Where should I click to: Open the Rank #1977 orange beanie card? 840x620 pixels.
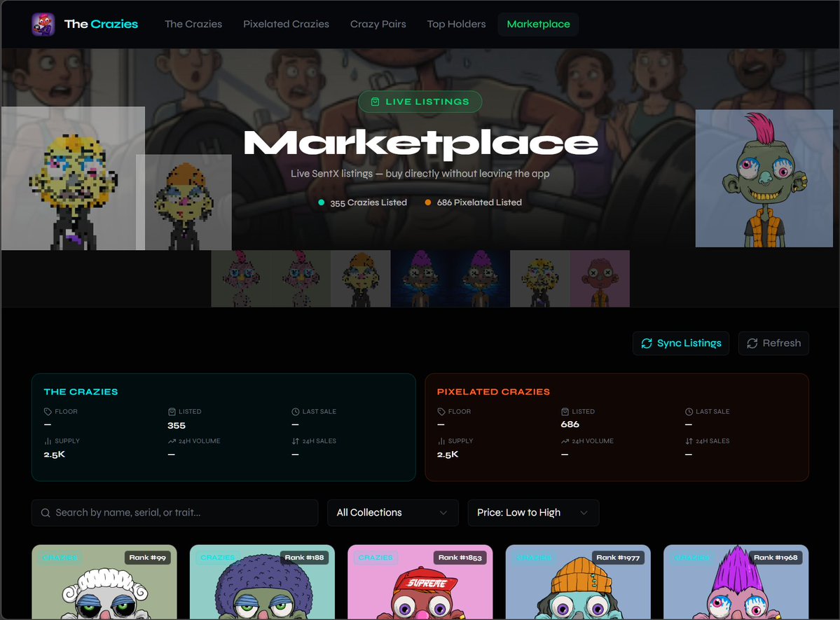pos(578,582)
